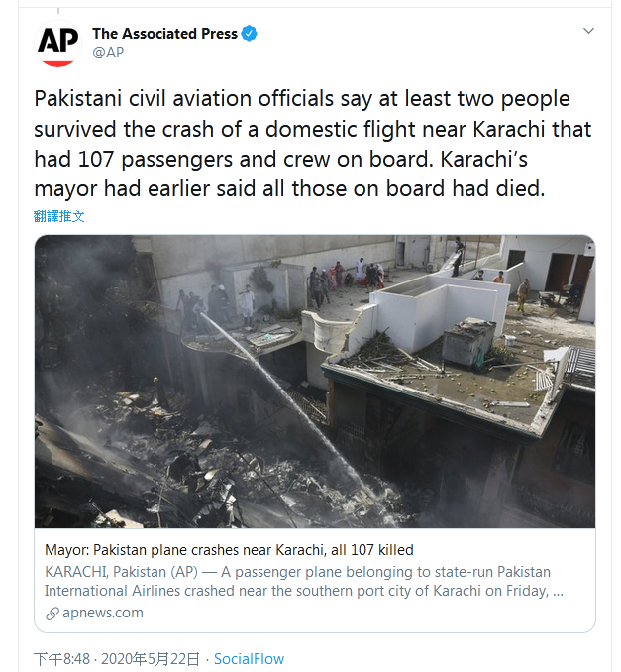
Task: Click the 2020年5月22日 date text
Action: click(x=151, y=659)
